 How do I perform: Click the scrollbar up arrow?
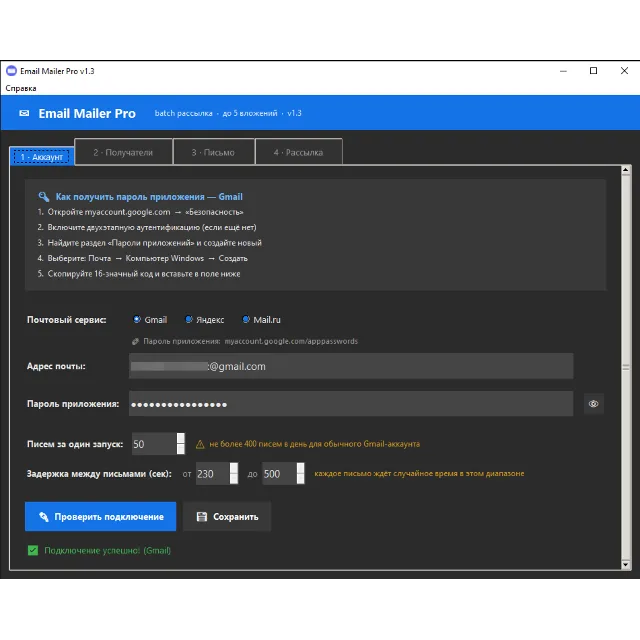coord(626,170)
